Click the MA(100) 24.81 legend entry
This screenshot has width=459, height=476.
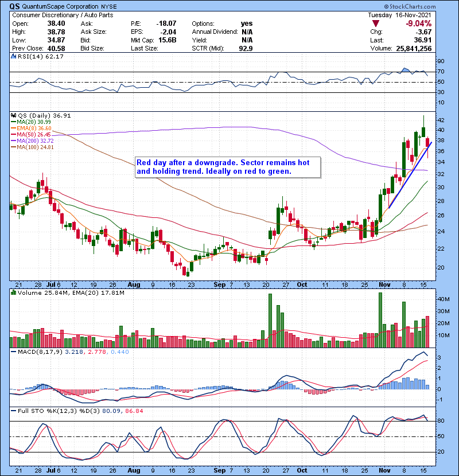(32, 147)
